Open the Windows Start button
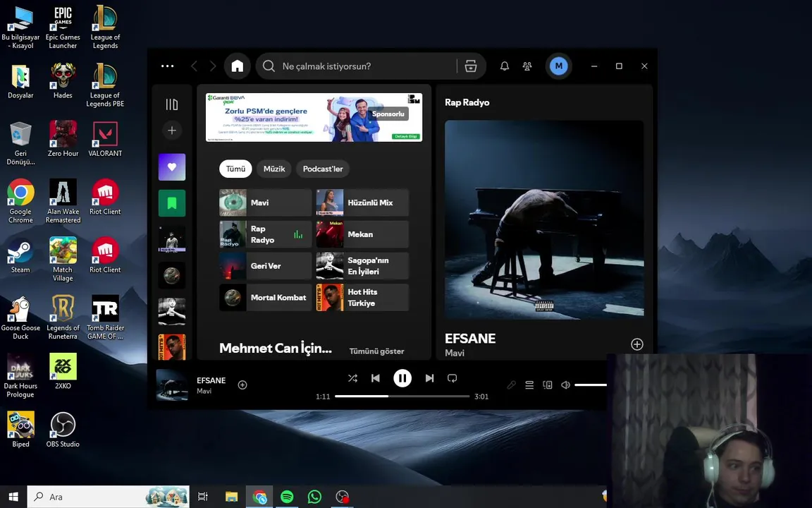The width and height of the screenshot is (812, 508). (x=13, y=497)
